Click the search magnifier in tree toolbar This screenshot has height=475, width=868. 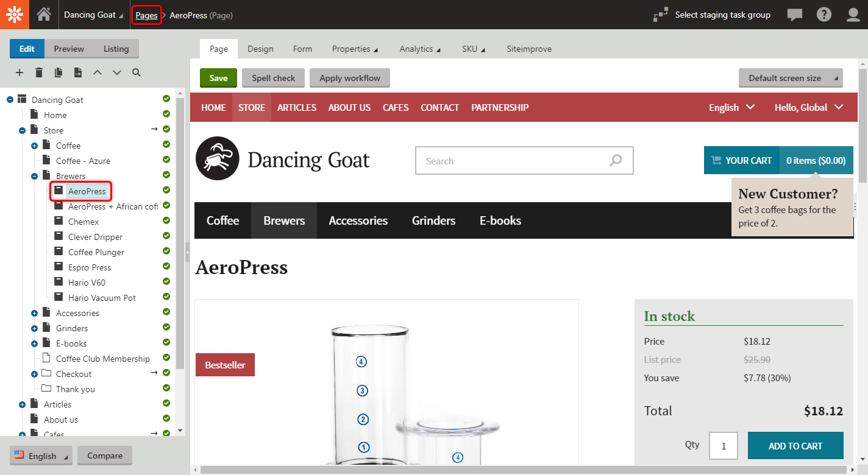137,72
